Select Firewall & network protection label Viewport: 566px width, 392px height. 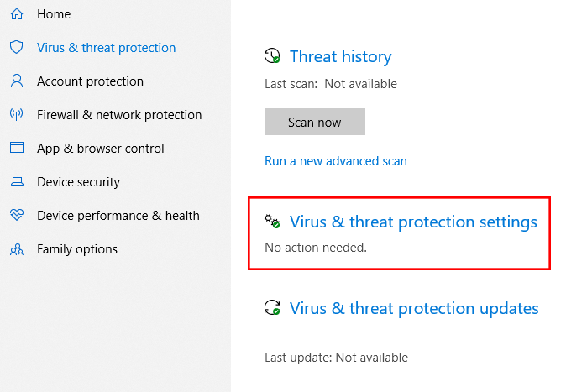[x=119, y=115]
